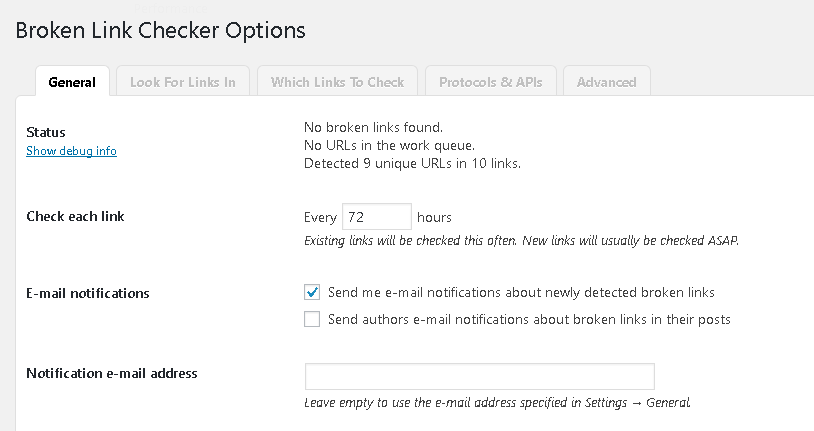Click the bold Status label
This screenshot has height=431, width=814.
(x=46, y=132)
